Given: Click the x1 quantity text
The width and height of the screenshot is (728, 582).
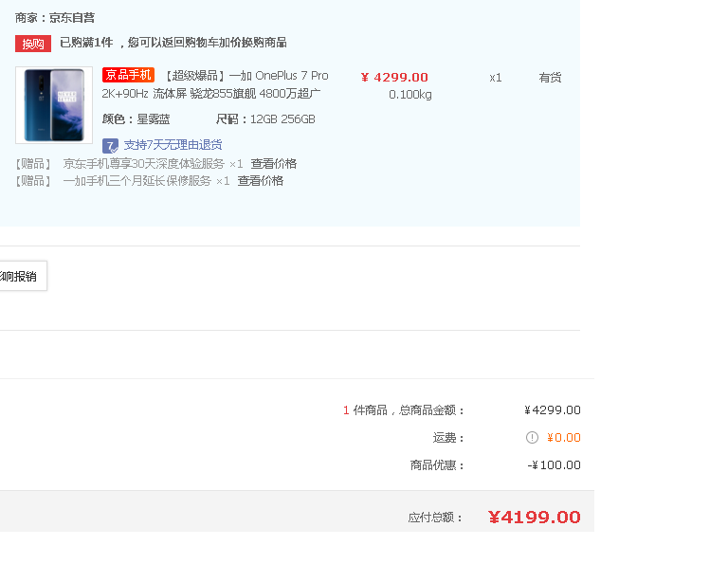Looking at the screenshot, I should click(496, 78).
